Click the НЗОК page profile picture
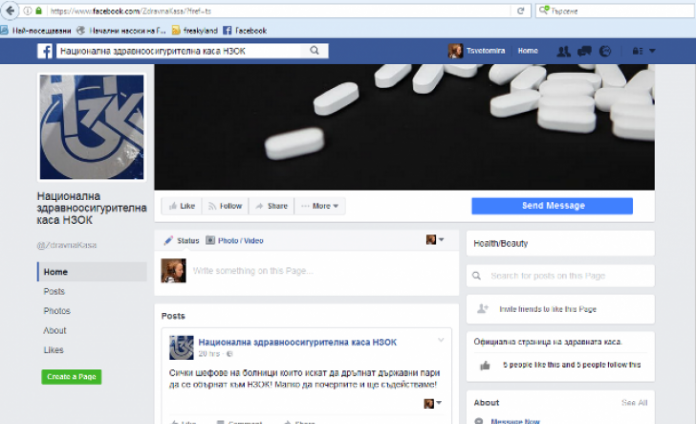 point(91,127)
